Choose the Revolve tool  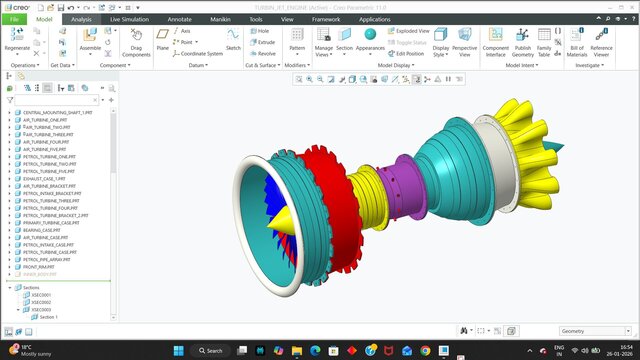coord(262,53)
